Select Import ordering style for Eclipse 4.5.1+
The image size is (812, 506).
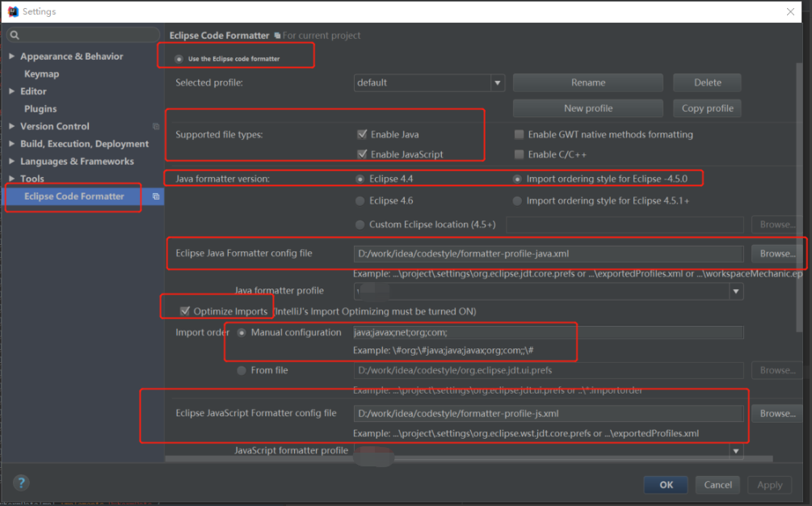pyautogui.click(x=517, y=201)
